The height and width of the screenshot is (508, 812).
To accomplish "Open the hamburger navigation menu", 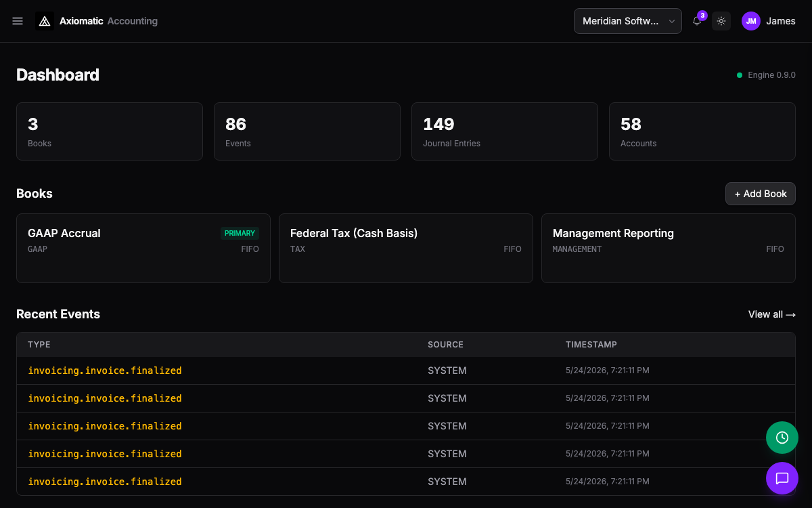I will tap(18, 21).
